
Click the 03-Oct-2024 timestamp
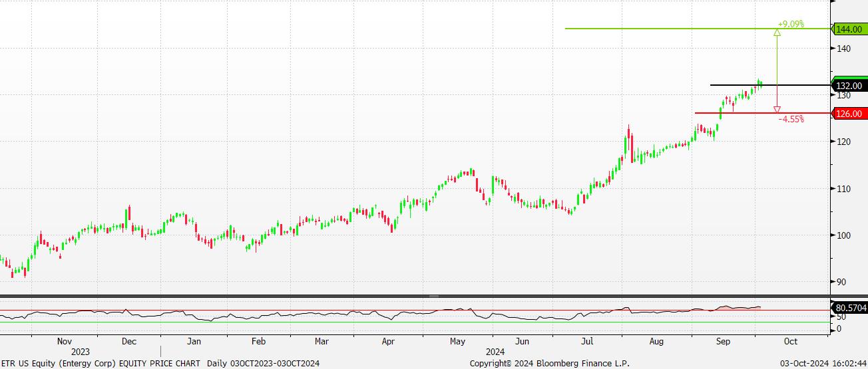coord(823,363)
